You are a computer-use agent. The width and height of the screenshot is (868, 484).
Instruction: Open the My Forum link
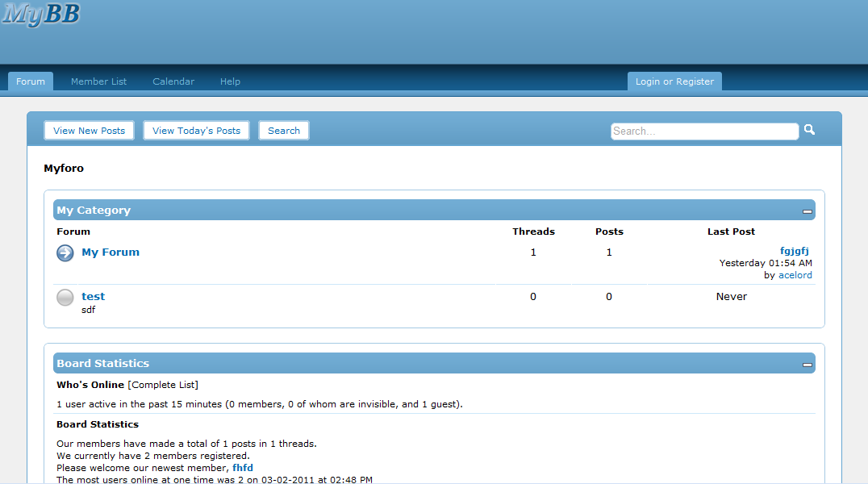click(111, 252)
